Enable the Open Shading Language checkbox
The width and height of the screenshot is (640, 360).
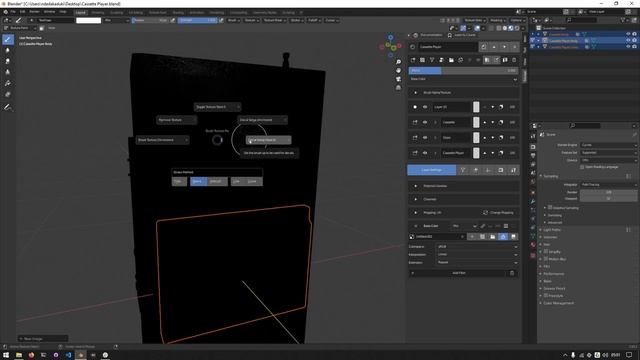click(582, 167)
